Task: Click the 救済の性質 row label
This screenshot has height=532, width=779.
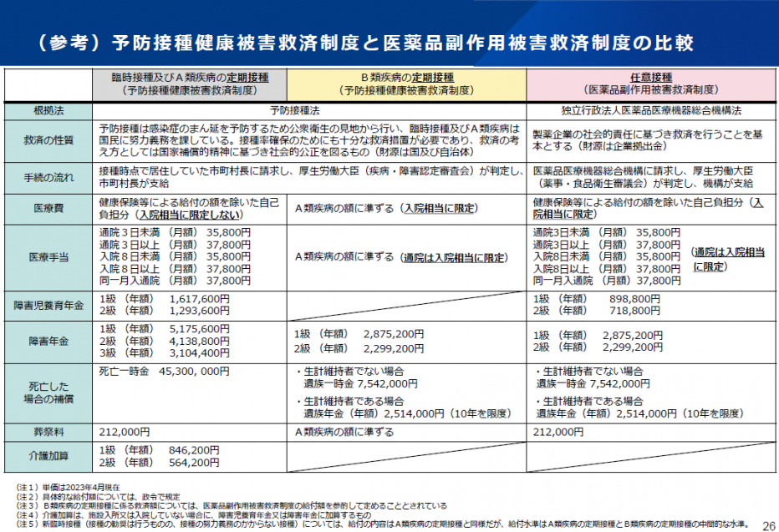Action: click(48, 140)
